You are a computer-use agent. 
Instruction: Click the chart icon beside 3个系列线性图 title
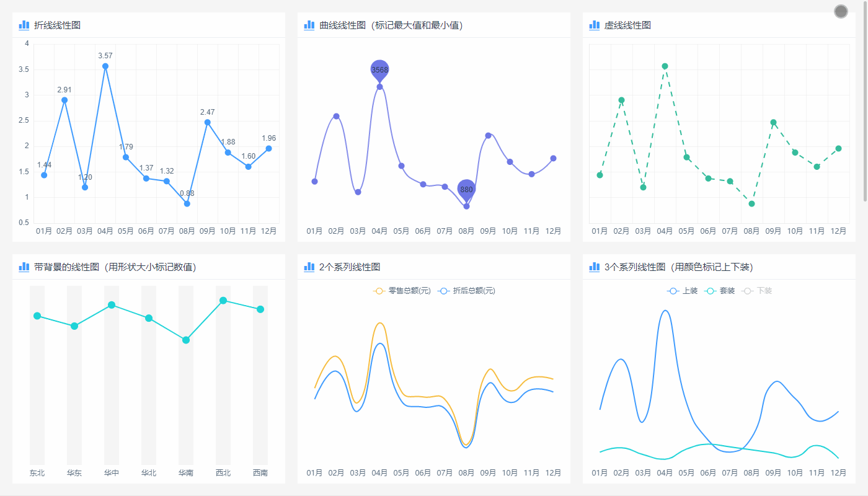(595, 267)
